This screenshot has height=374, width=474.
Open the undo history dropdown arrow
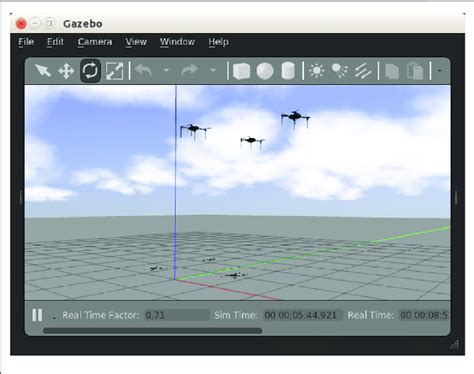(x=166, y=70)
